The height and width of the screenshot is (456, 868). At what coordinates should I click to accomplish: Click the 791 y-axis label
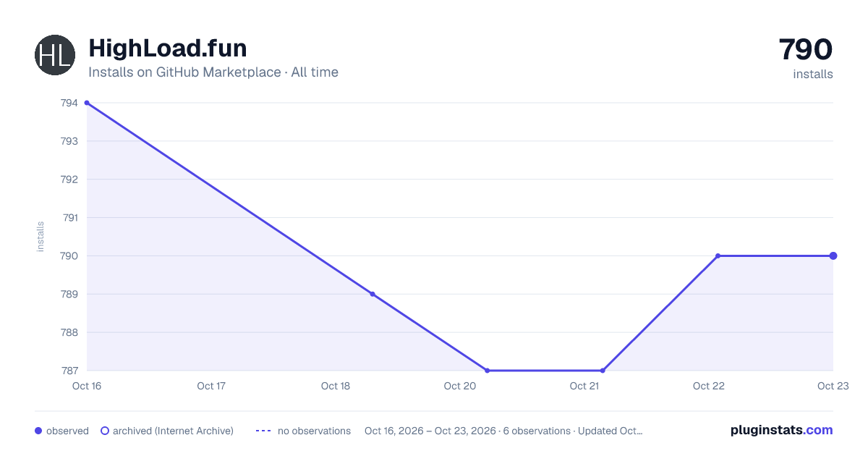(x=70, y=217)
